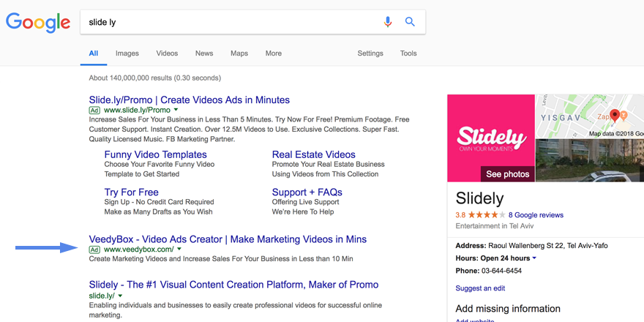Click the phone number 03-644-6454
644x322 pixels.
point(501,271)
